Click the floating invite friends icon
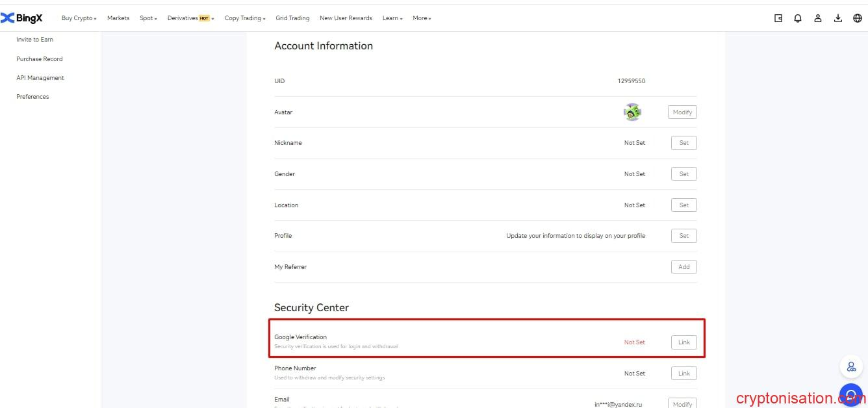Viewport: 868px width, 408px height. [850, 367]
